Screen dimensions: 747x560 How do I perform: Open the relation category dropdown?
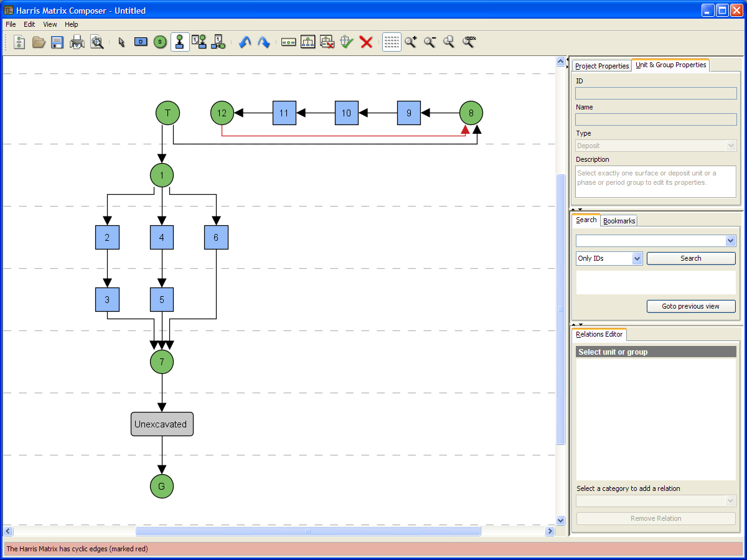tap(655, 501)
